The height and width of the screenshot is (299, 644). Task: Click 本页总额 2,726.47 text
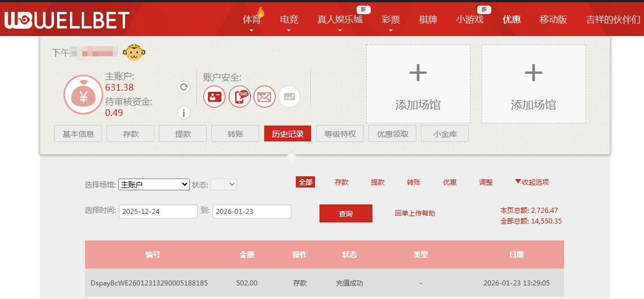(x=529, y=210)
